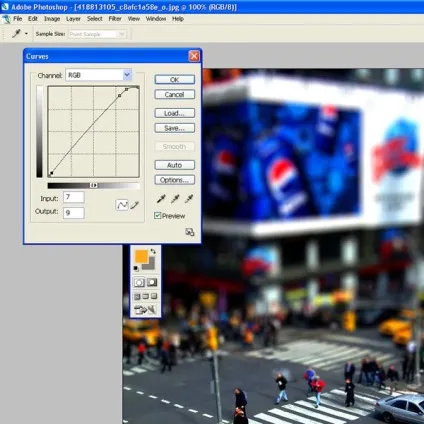Toggle the Preview checkbox
The width and height of the screenshot is (424, 424).
158,216
